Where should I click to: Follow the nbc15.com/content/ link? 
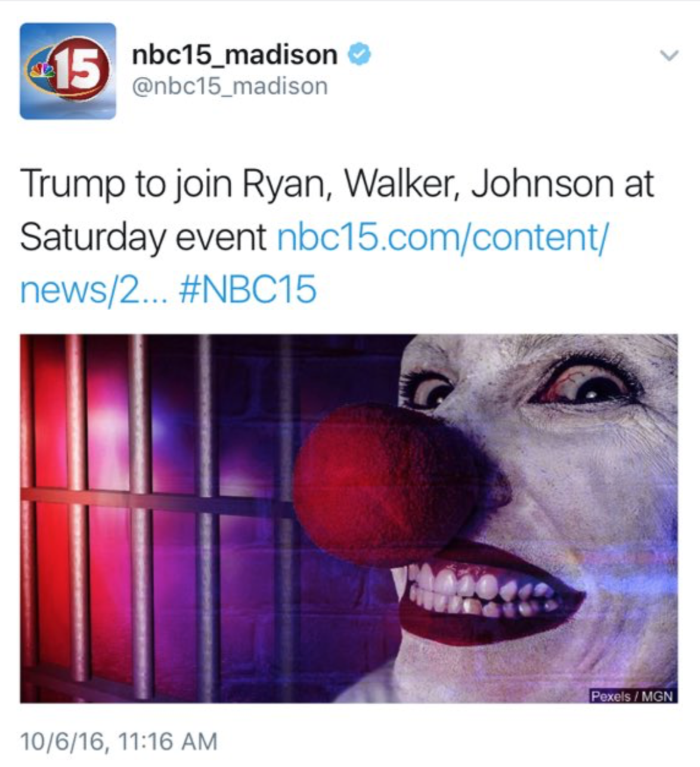click(443, 237)
